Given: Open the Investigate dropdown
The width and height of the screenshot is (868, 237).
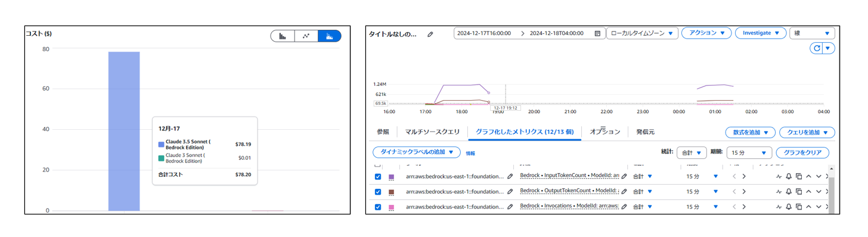Looking at the screenshot, I should 760,33.
